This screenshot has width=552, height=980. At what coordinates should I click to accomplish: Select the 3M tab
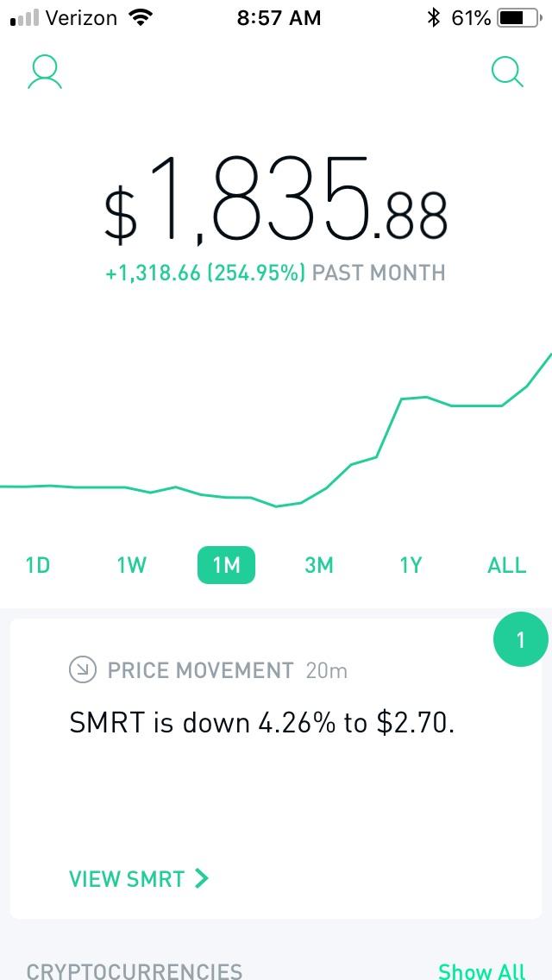pos(319,565)
